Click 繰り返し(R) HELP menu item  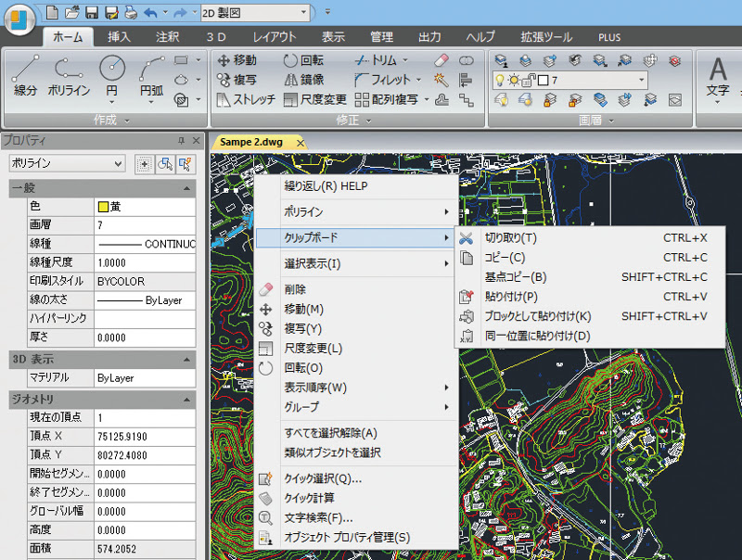[356, 186]
